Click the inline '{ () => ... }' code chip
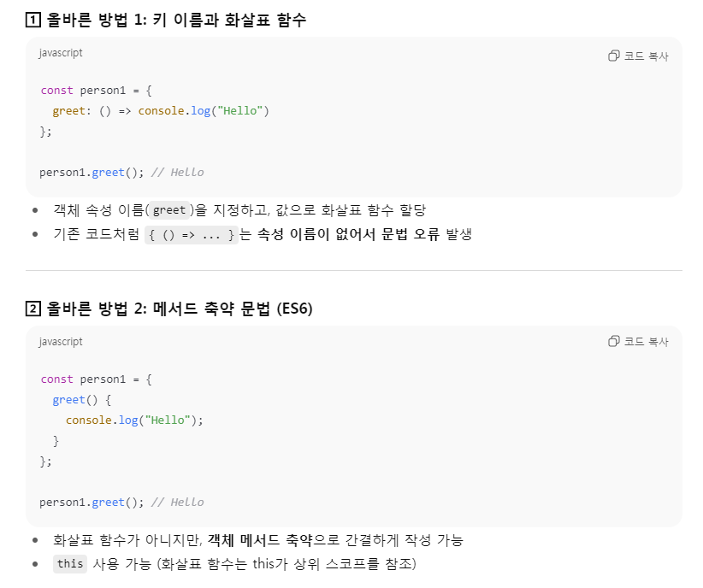The width and height of the screenshot is (703, 588). click(192, 235)
